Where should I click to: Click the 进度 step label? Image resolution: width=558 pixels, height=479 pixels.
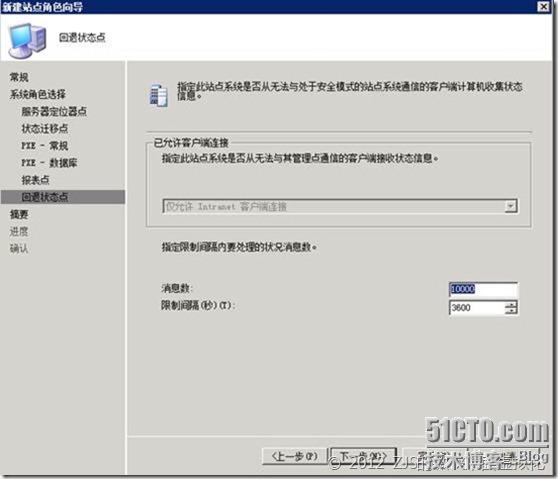[19, 231]
